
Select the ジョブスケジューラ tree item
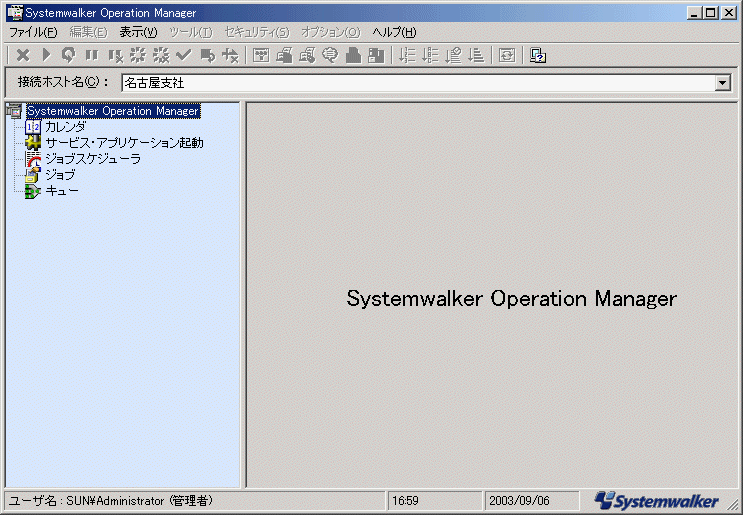93,159
